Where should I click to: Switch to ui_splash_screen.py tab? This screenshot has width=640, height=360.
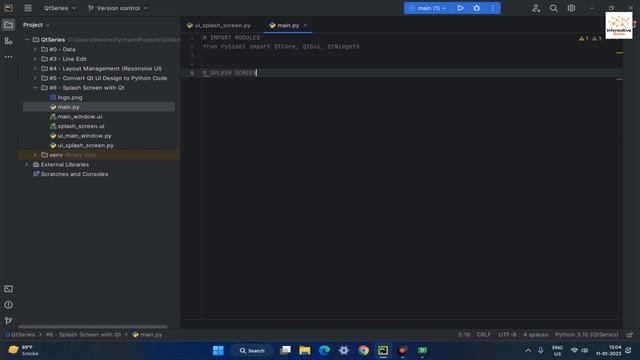(x=219, y=25)
